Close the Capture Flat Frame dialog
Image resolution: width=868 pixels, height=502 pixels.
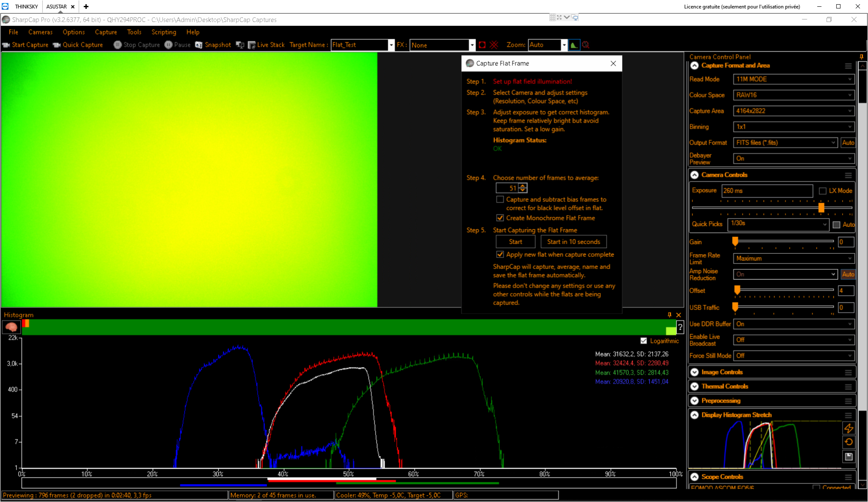[x=613, y=64]
